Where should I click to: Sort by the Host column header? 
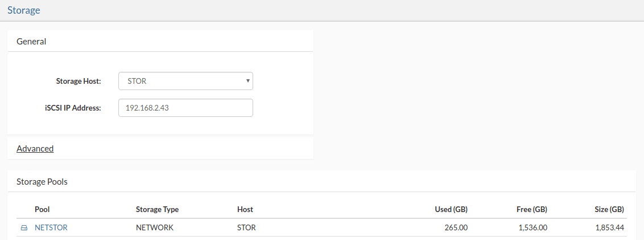click(245, 210)
